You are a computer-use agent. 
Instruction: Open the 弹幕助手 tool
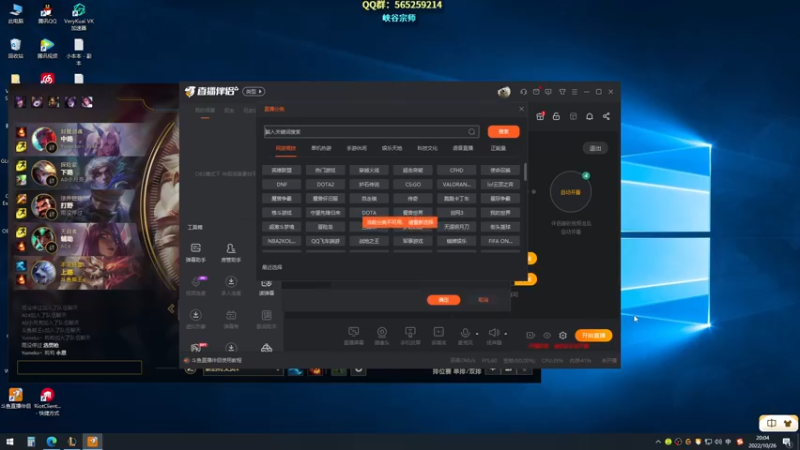(x=196, y=253)
